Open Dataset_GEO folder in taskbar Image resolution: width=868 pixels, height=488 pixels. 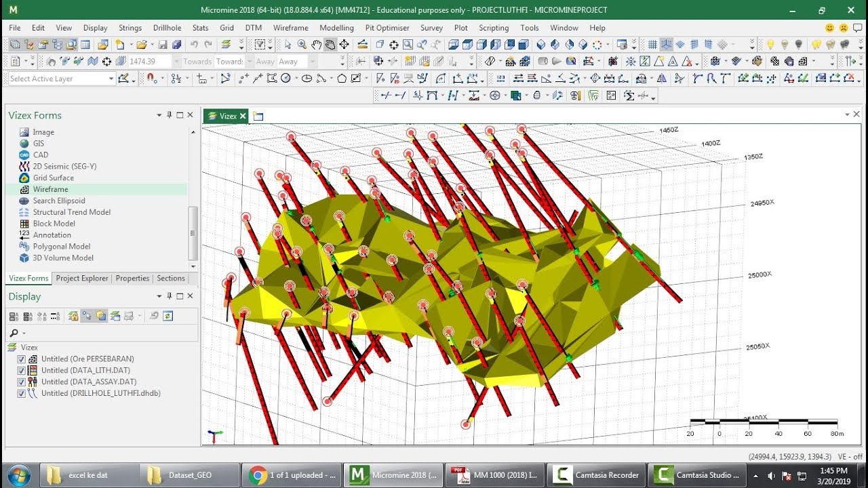tap(189, 475)
